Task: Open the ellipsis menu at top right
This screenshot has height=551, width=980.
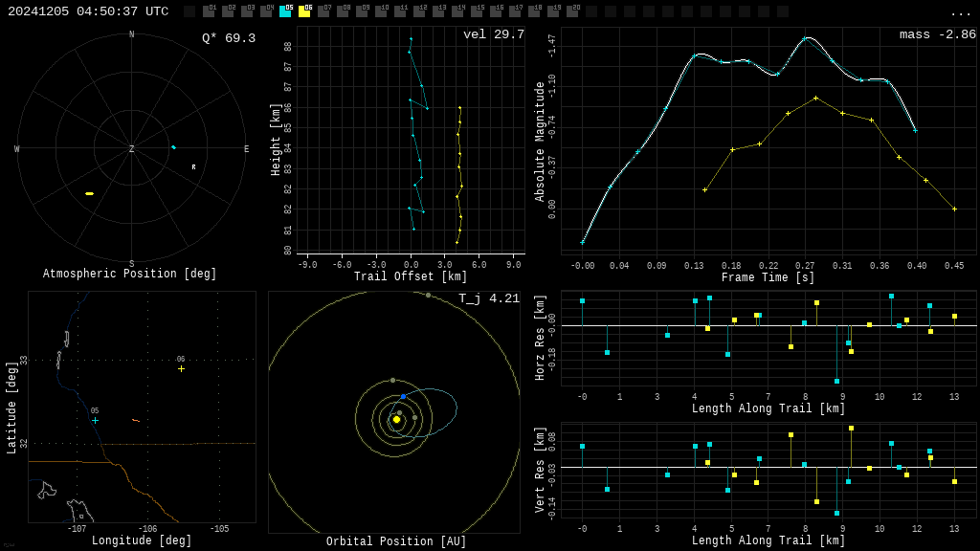Action: coord(960,11)
